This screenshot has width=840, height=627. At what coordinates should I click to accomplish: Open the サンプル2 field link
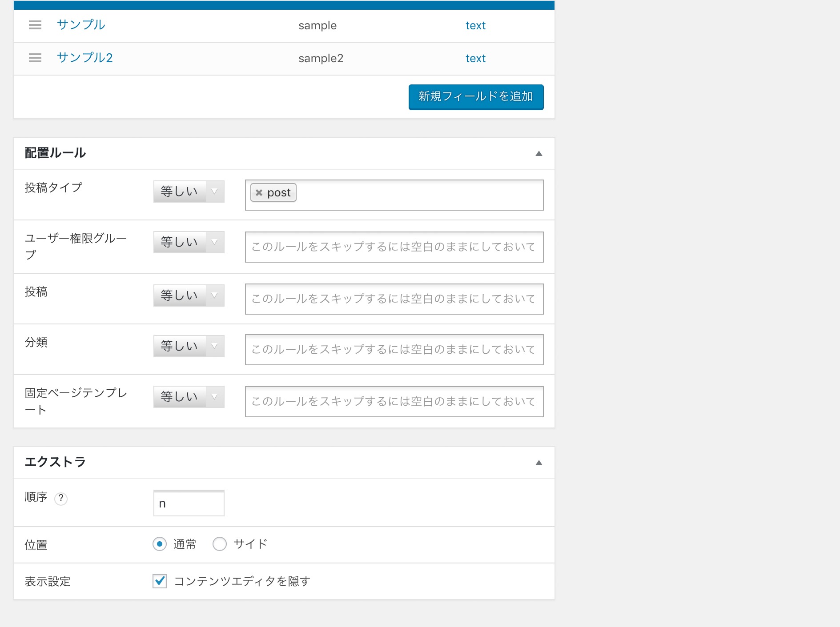(x=85, y=57)
